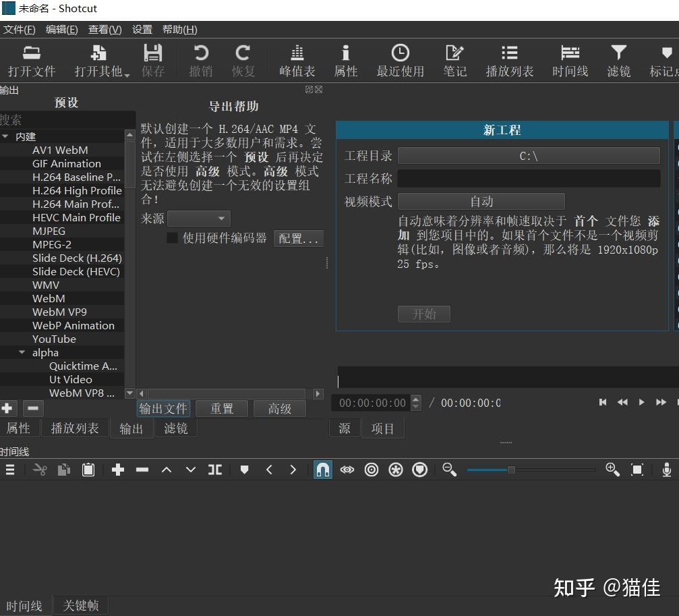
Task: Open the Playlist panel
Action: pyautogui.click(x=509, y=59)
